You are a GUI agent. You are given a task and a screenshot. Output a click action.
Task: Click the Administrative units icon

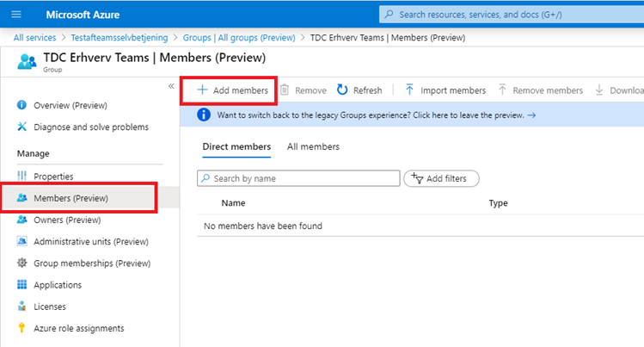pos(21,241)
